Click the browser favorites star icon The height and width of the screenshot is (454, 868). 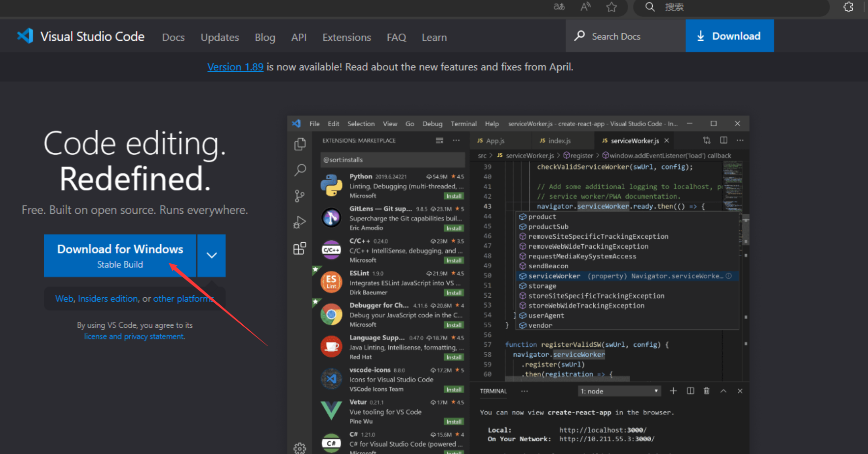click(611, 7)
